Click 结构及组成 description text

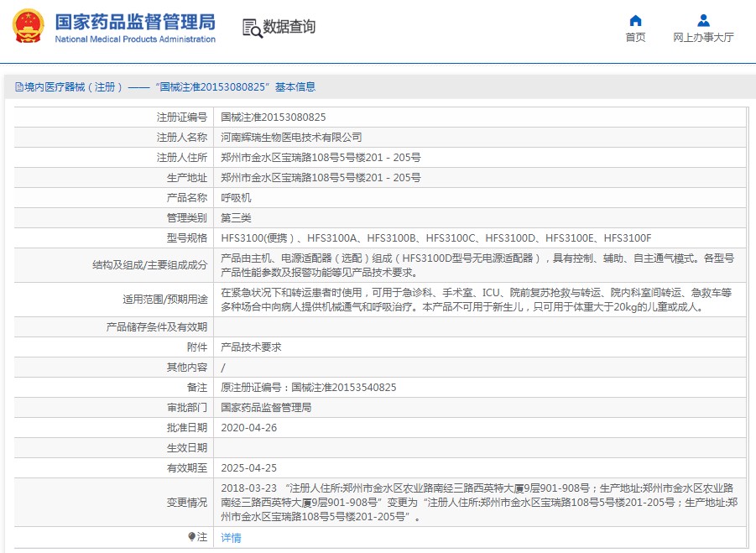click(x=477, y=265)
